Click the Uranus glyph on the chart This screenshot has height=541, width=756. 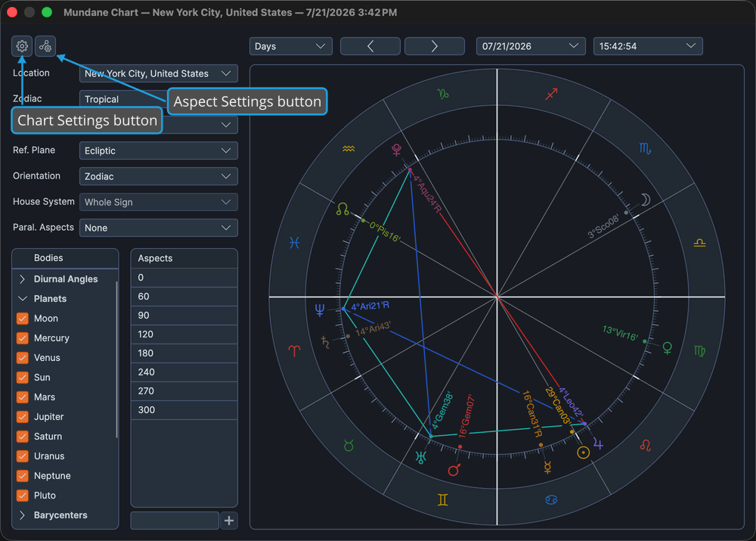tap(420, 456)
